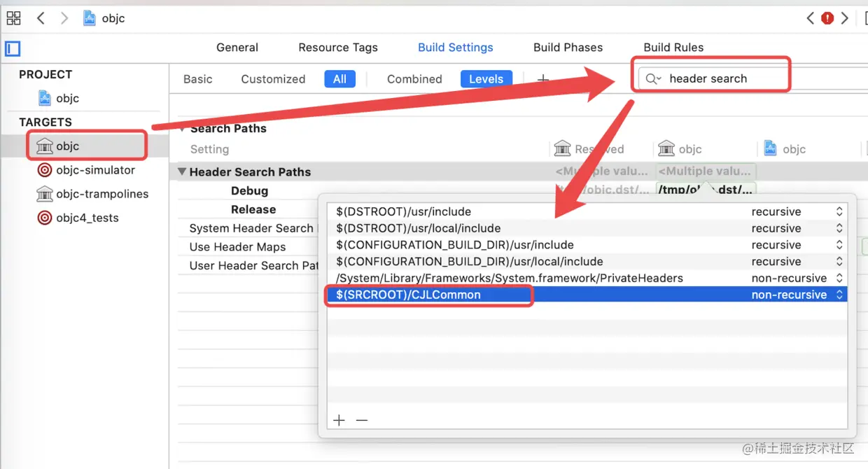Select the Release configuration row
868x469 pixels.
[253, 209]
